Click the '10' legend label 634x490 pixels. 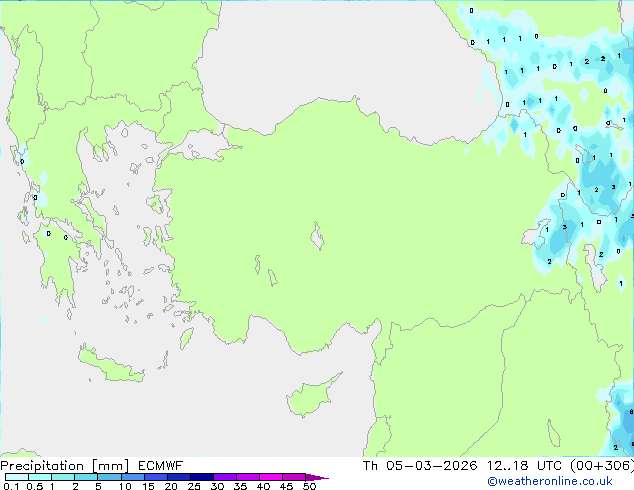tap(125, 486)
